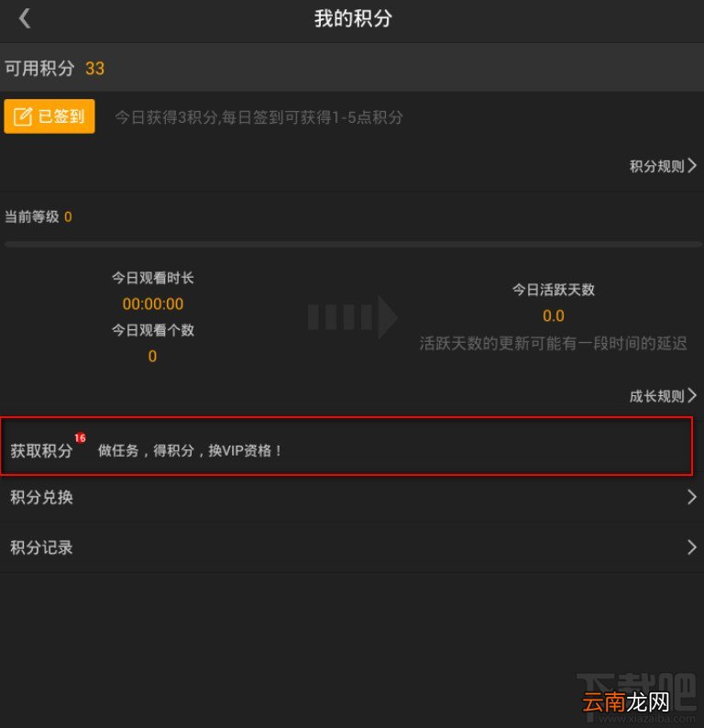Screen dimensions: 704x728
Task: Go back using the top-left arrow
Action: [25, 18]
